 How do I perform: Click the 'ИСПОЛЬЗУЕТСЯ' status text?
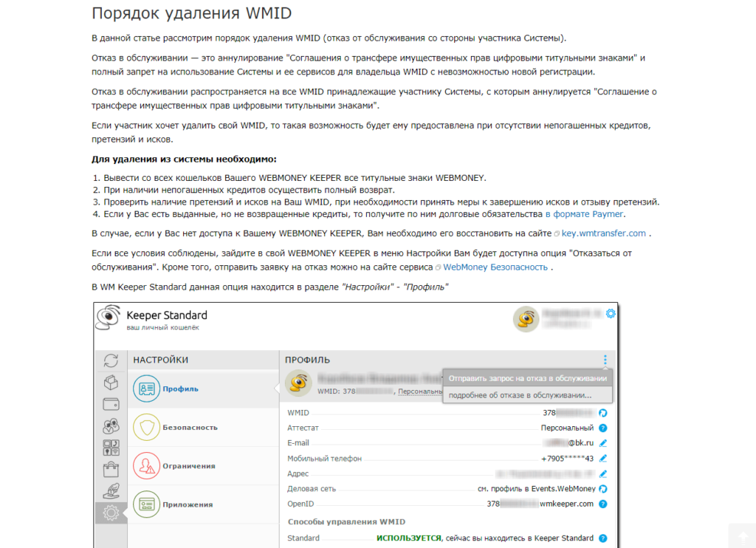[408, 538]
